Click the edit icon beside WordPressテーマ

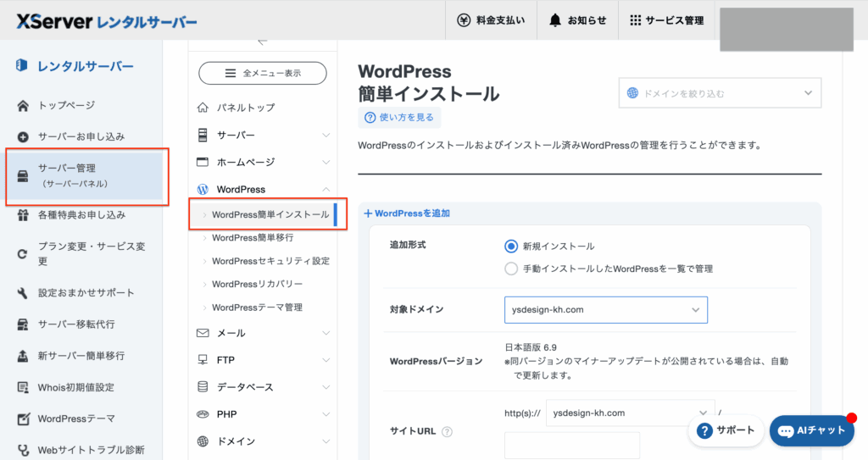23,419
